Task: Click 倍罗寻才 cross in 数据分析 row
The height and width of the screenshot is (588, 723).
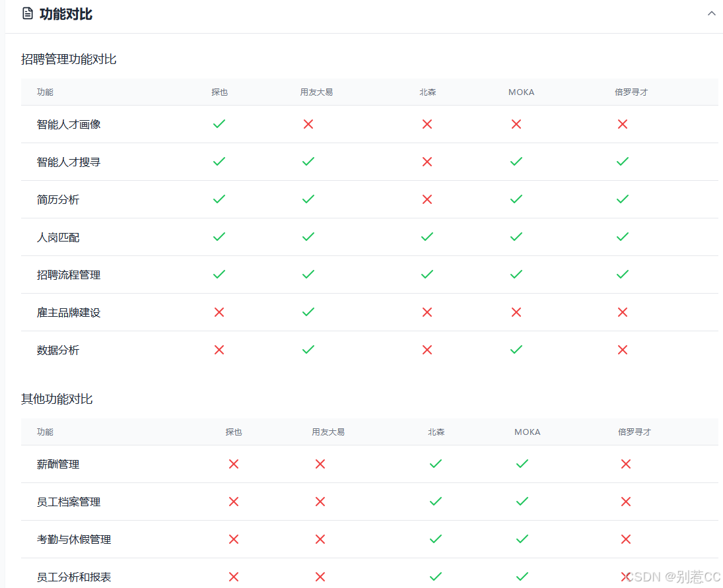Action: click(623, 350)
